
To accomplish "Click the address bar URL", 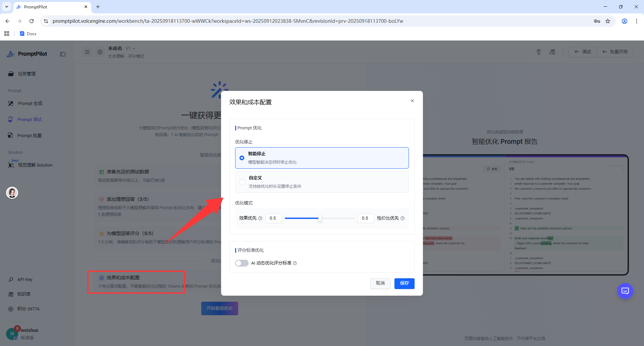I will pyautogui.click(x=228, y=21).
